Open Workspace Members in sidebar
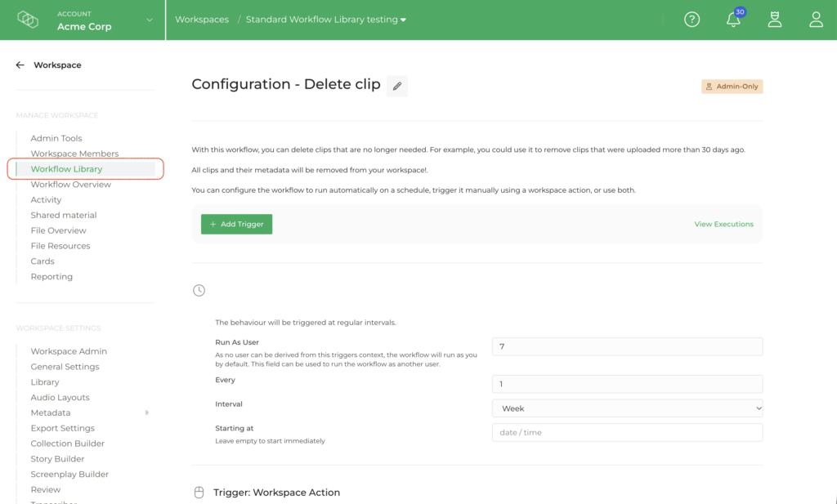 pos(74,154)
